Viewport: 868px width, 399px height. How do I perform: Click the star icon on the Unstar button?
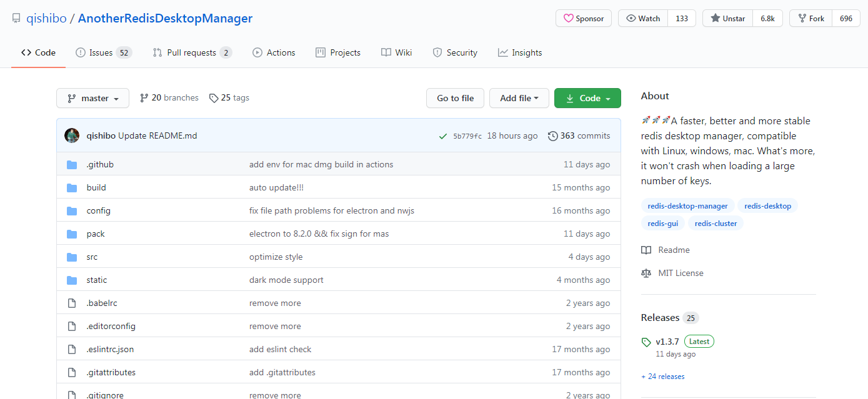pyautogui.click(x=715, y=19)
